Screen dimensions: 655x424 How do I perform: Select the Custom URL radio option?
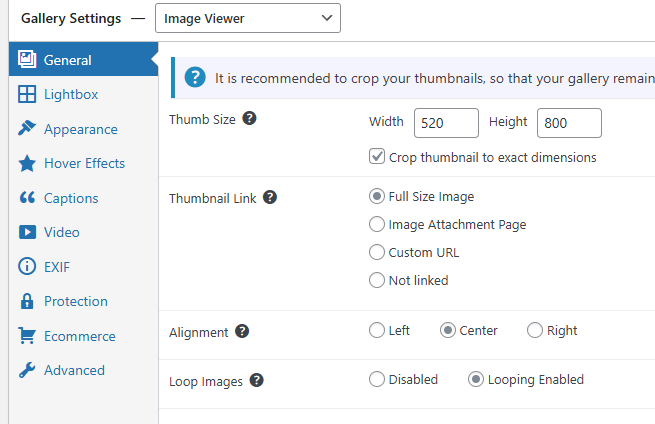377,252
